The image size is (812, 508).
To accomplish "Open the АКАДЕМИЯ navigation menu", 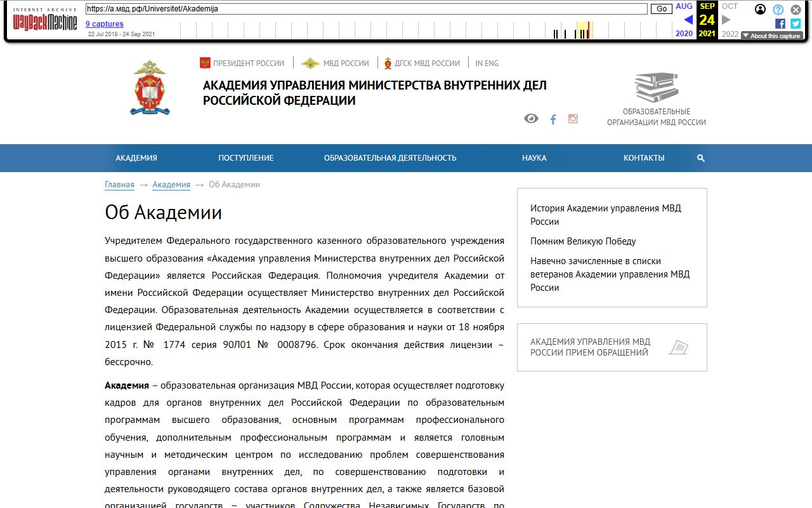I will coord(136,158).
